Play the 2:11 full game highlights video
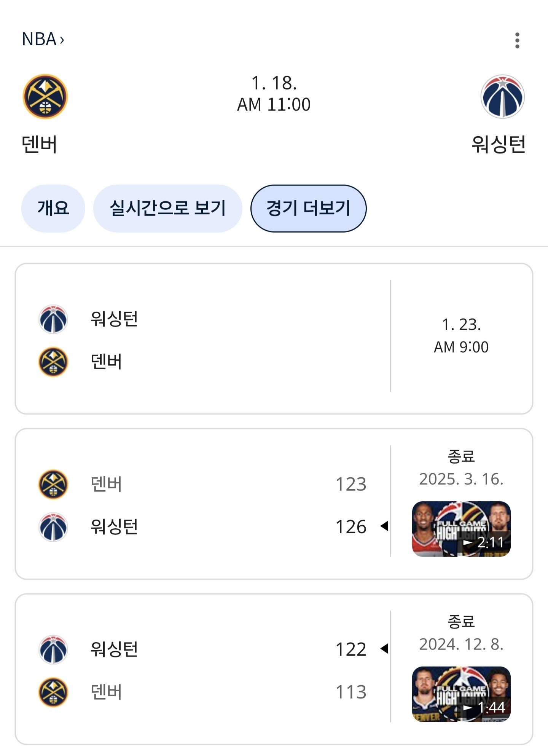 tap(461, 529)
